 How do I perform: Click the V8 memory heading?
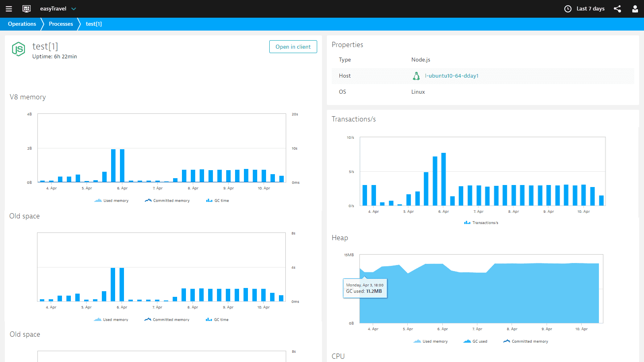28,97
